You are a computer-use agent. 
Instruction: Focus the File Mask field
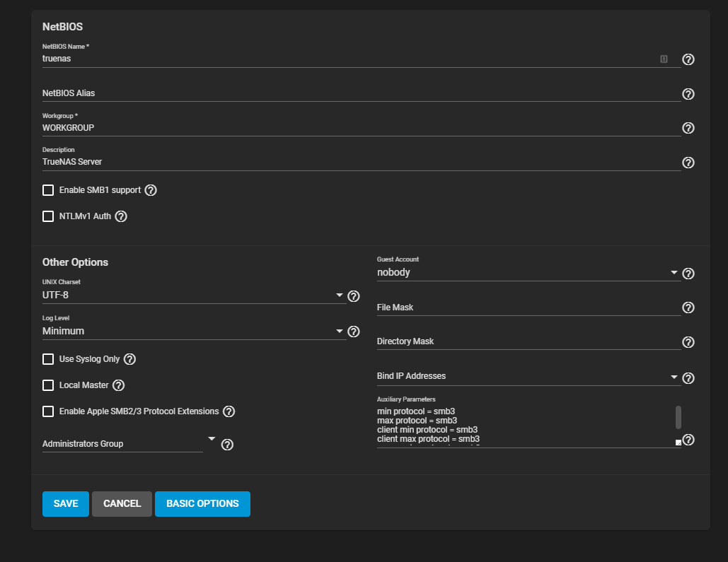[x=528, y=308]
